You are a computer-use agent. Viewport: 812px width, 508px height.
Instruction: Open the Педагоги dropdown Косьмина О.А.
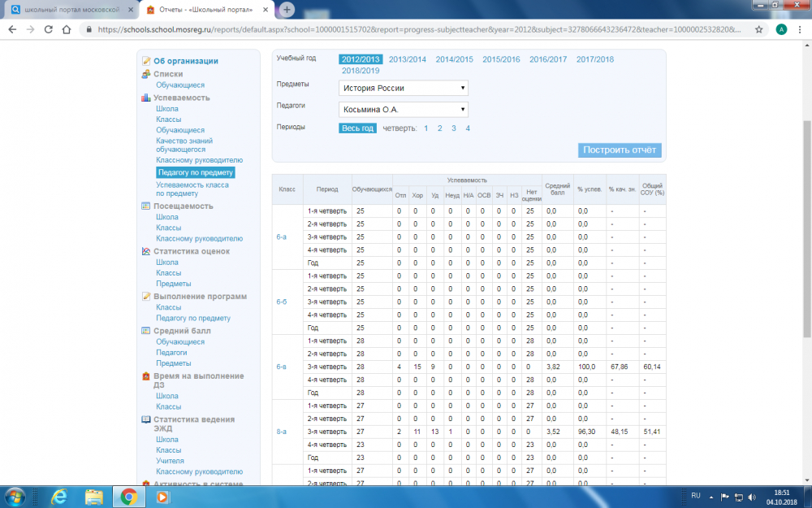coord(404,110)
